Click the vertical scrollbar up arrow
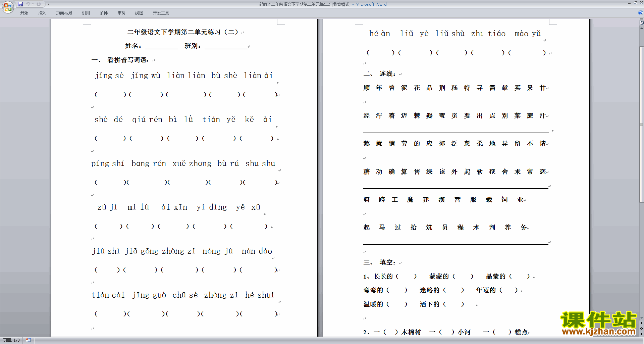Viewport: 644px width, 344px height. pyautogui.click(x=641, y=28)
